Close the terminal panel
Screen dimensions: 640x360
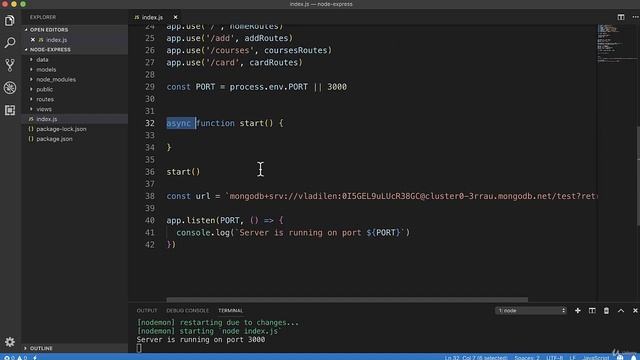coord(635,311)
